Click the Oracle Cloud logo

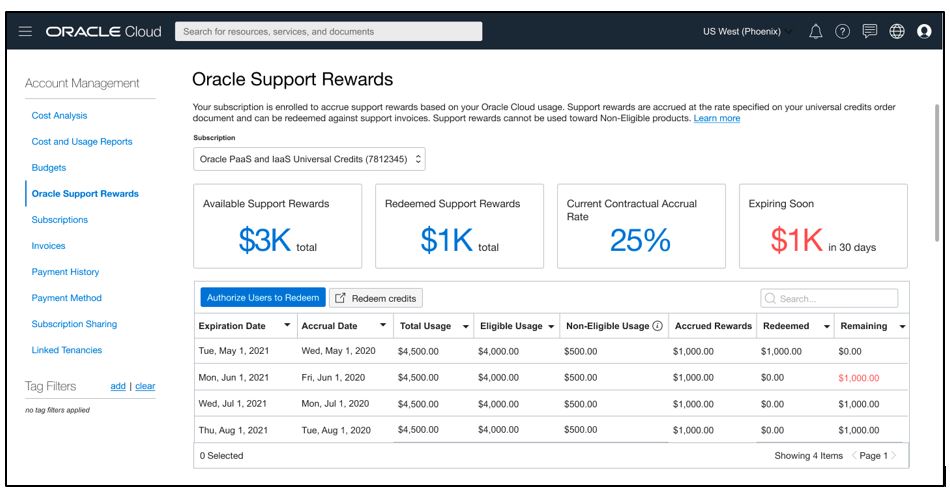pyautogui.click(x=104, y=31)
